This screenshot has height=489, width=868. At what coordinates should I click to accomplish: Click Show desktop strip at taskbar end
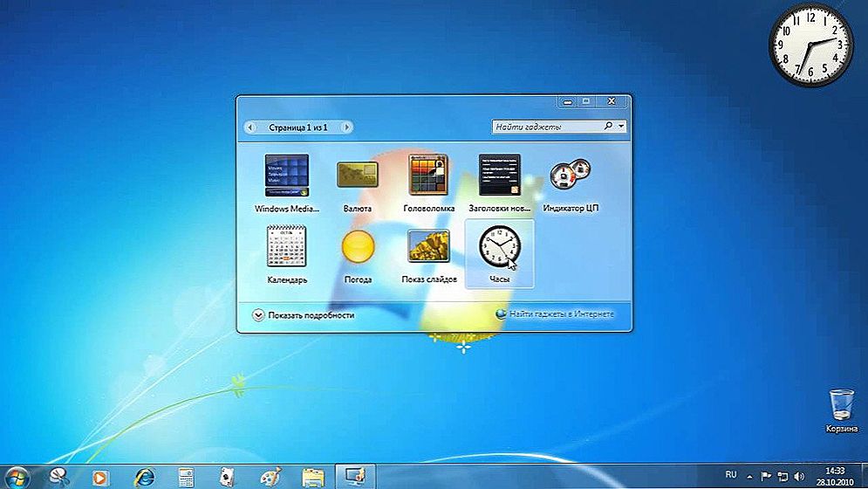[864, 477]
